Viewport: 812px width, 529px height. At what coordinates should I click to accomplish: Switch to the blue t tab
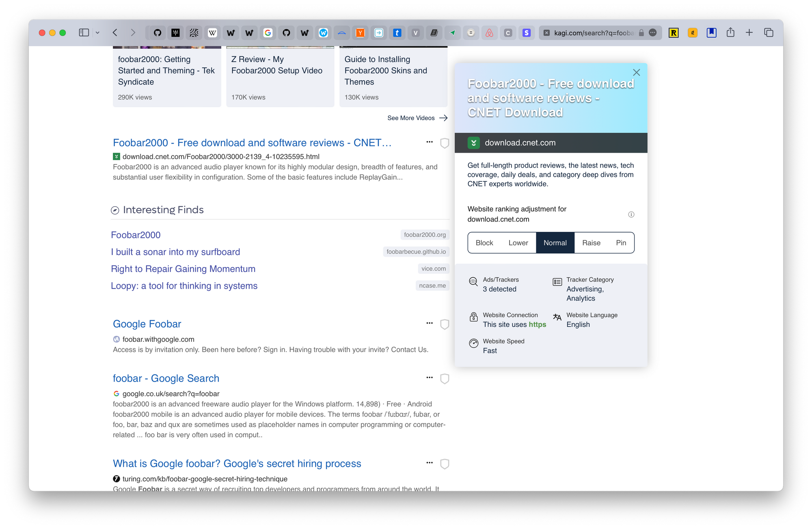pyautogui.click(x=397, y=33)
